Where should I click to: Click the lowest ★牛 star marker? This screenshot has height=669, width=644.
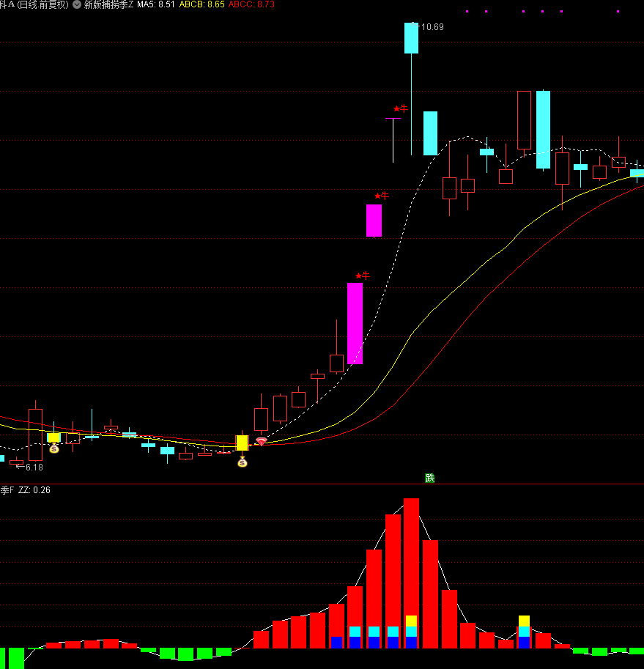[x=362, y=276]
